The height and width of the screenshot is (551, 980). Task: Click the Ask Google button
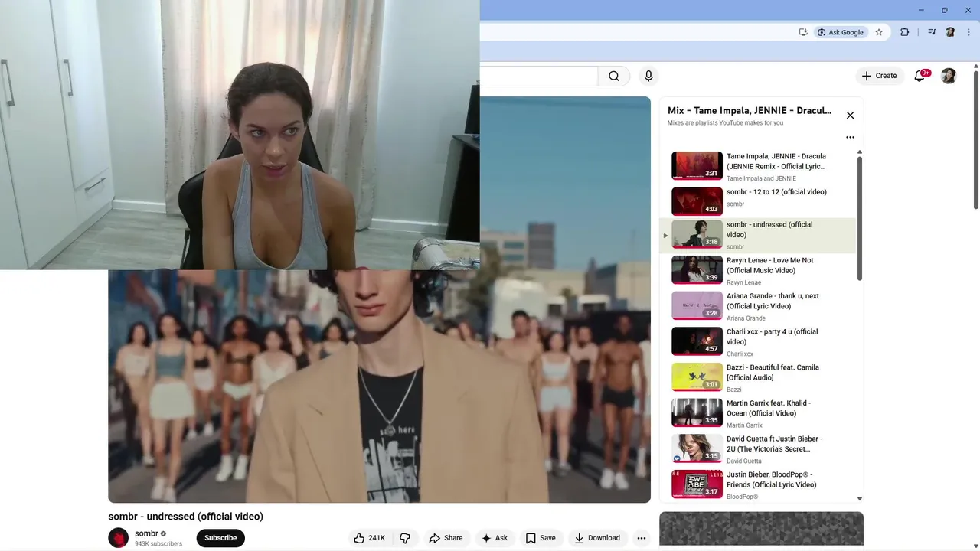[841, 32]
